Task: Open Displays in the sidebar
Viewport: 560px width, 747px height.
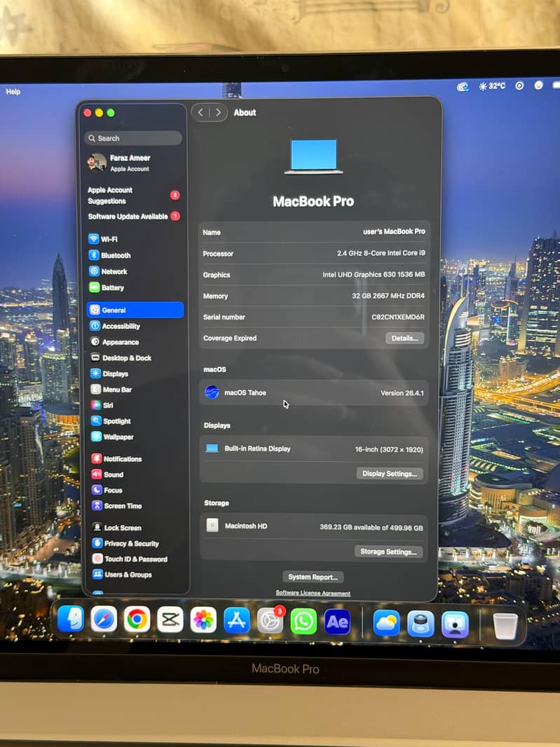Action: (x=109, y=373)
